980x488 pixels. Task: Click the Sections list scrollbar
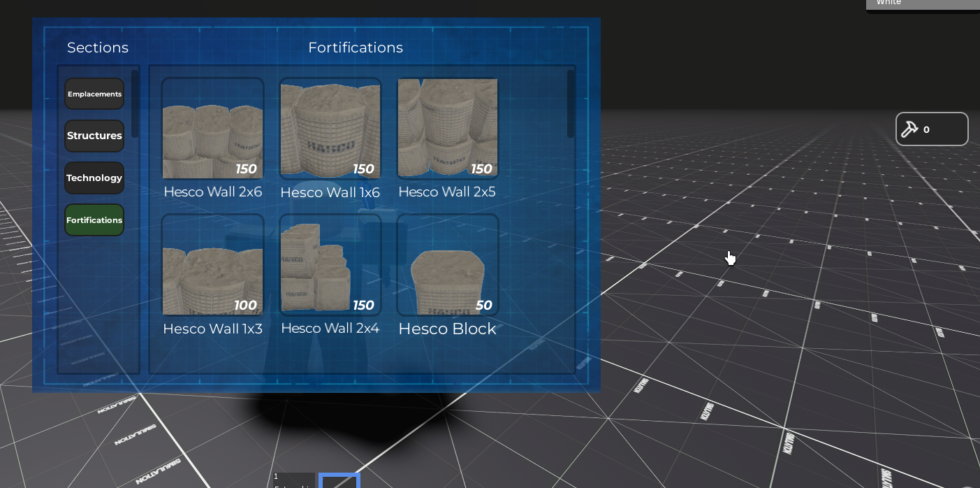[x=135, y=103]
